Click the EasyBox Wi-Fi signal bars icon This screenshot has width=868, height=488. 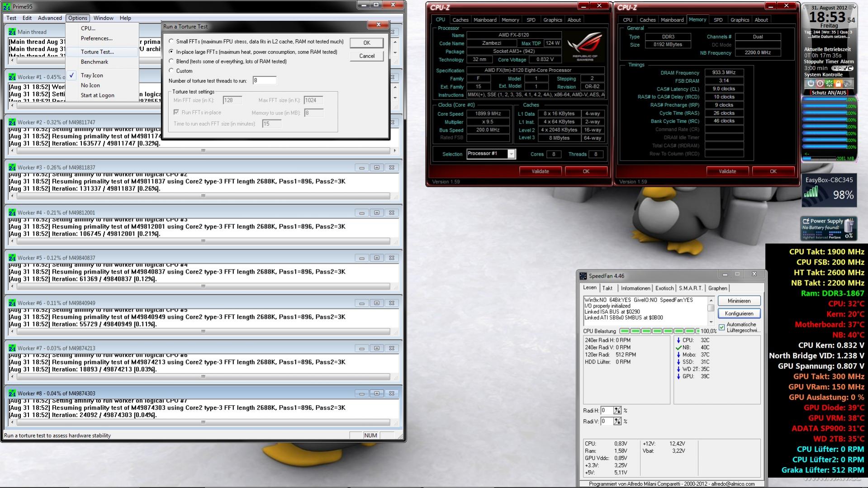811,193
